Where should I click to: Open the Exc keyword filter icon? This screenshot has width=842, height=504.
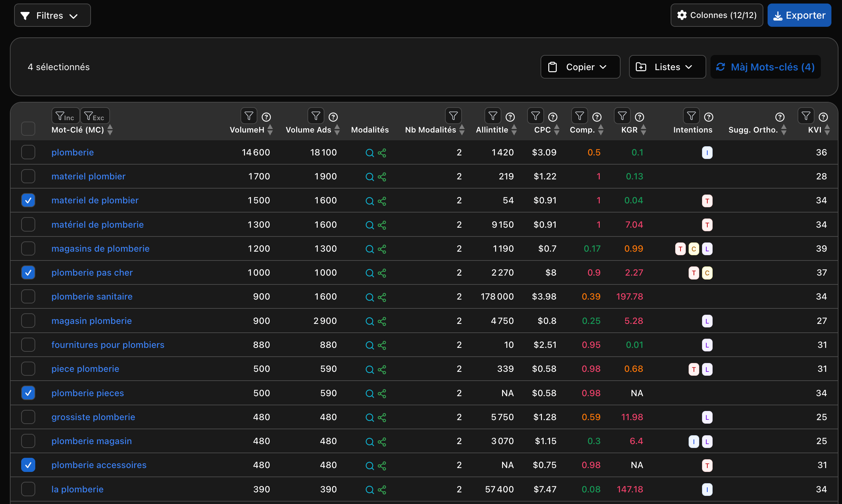[94, 116]
